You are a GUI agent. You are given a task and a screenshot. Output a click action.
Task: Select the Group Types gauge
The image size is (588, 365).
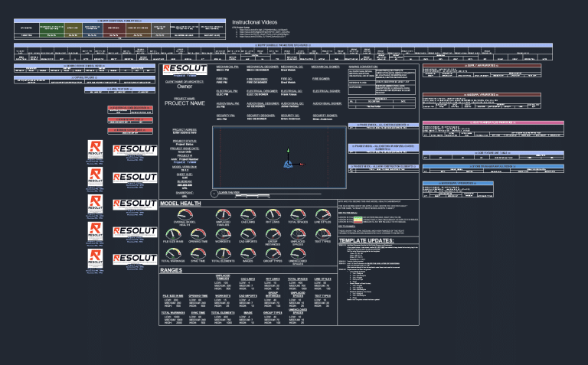273,253
